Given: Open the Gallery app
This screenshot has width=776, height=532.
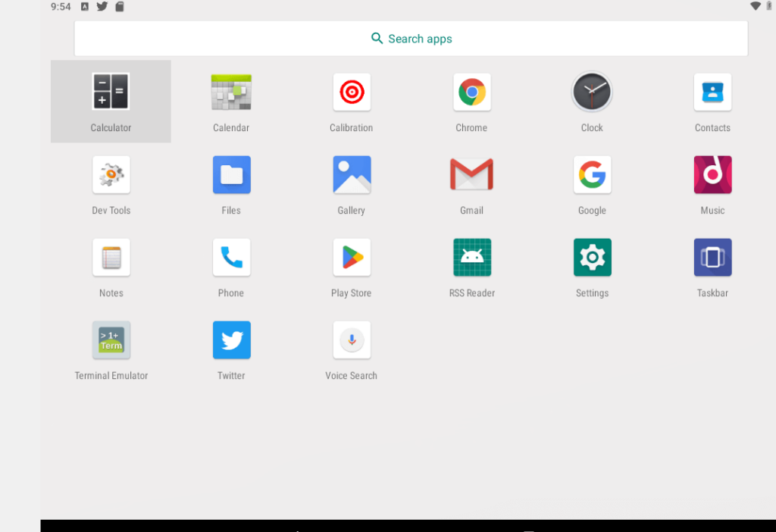Looking at the screenshot, I should tap(352, 174).
